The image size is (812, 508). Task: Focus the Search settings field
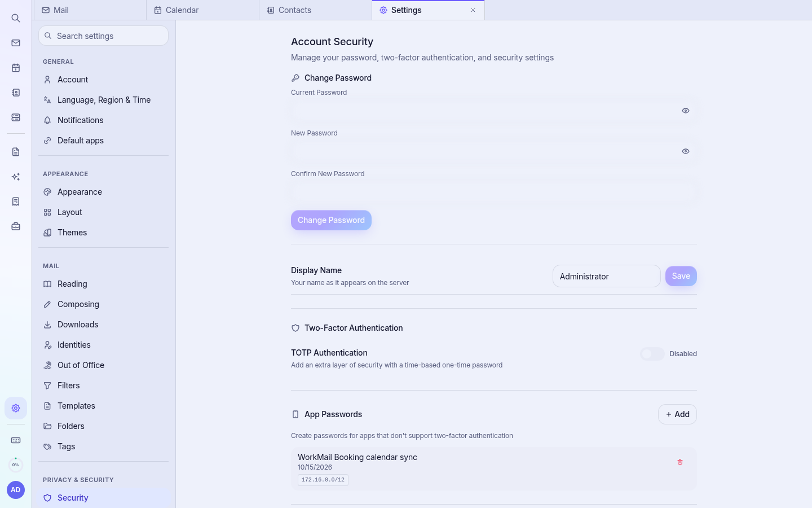pos(104,36)
